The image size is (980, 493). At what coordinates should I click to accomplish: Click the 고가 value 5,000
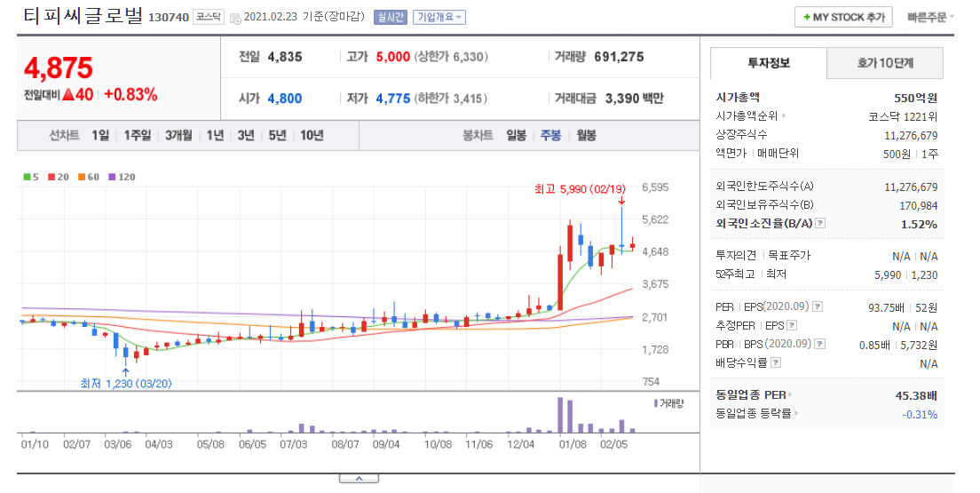(x=393, y=57)
